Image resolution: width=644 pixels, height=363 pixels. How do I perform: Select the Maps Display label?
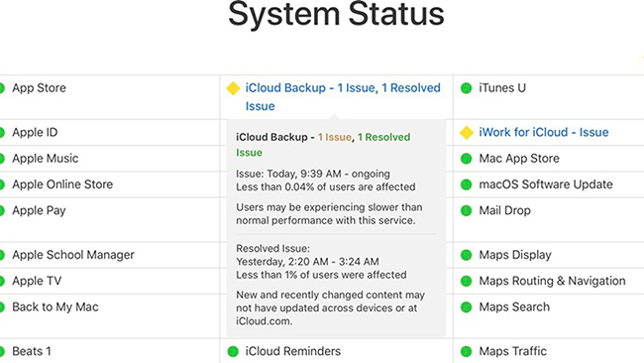[x=515, y=255]
